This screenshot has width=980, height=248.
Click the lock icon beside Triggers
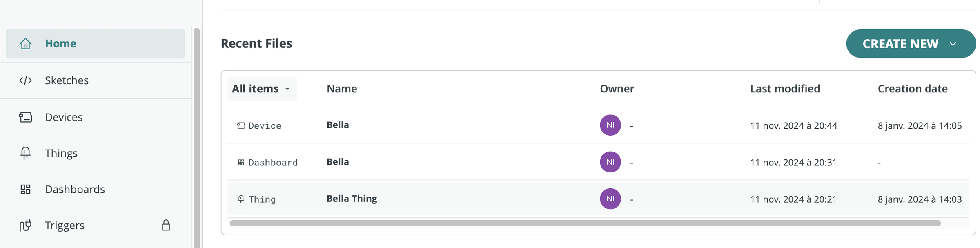[166, 225]
